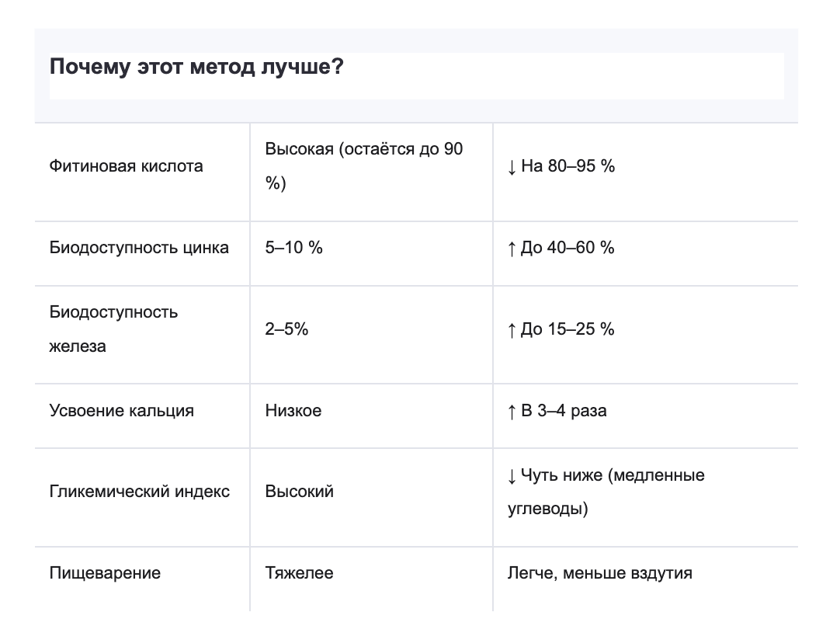Click the '2–5%' cell
The width and height of the screenshot is (840, 626).
click(286, 329)
